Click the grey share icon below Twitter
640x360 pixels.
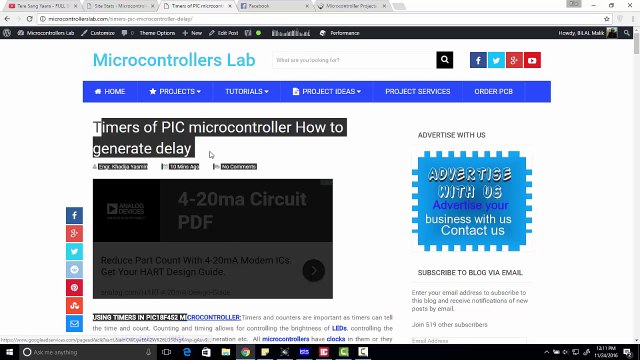(x=74, y=269)
